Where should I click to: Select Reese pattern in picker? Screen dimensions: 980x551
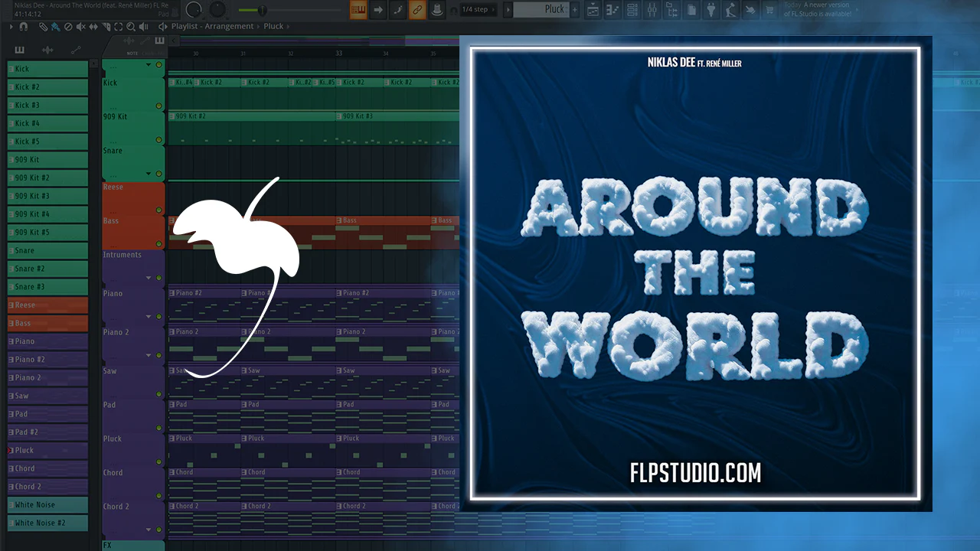47,305
